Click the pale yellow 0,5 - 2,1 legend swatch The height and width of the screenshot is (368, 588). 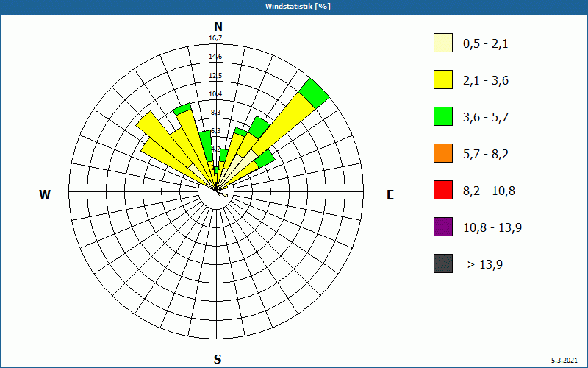coord(443,43)
